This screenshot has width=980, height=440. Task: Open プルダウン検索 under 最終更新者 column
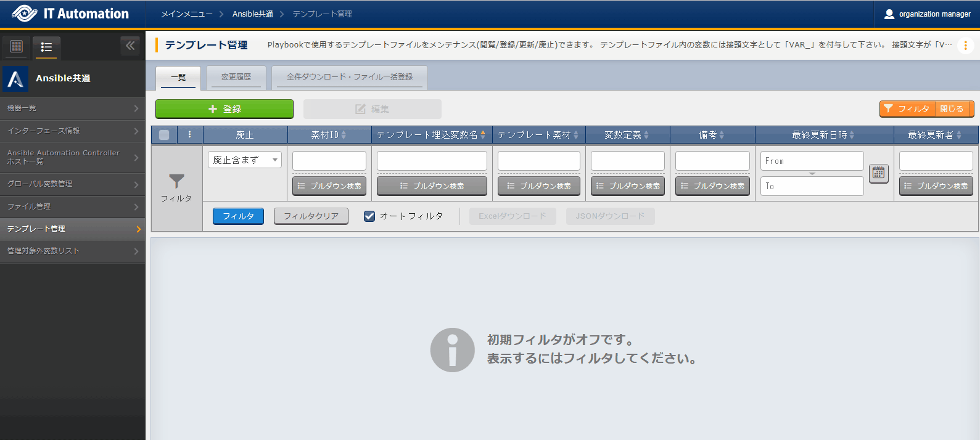936,186
